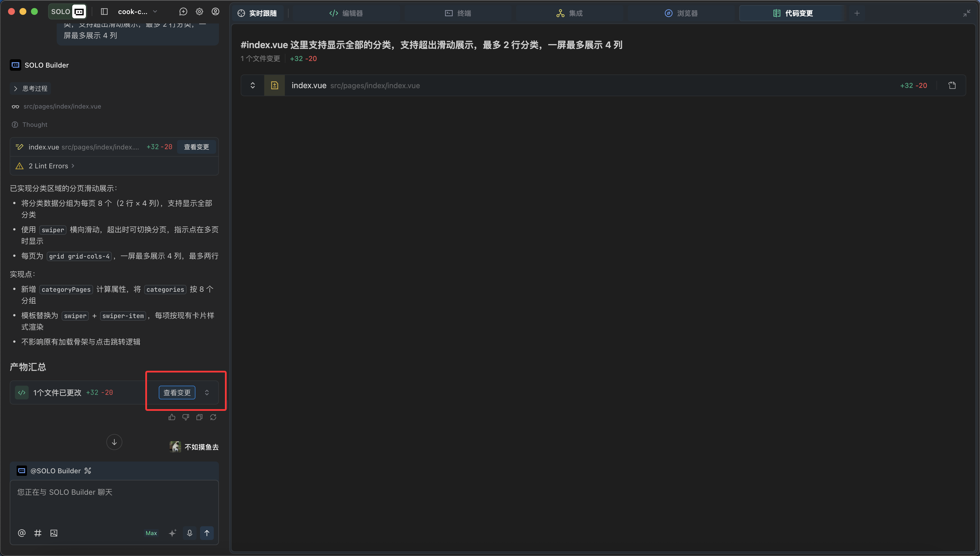Expand the 2 Lint Errors item
This screenshot has height=556, width=980.
48,166
